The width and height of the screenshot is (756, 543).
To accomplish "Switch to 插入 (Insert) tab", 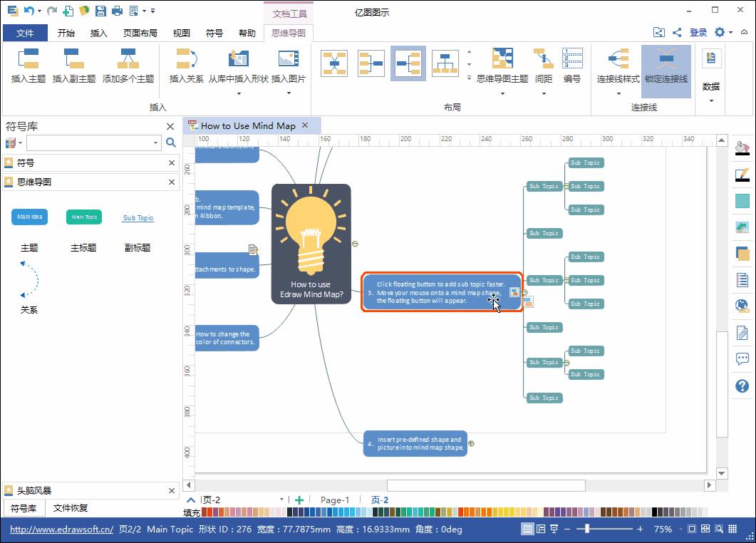I will [99, 33].
